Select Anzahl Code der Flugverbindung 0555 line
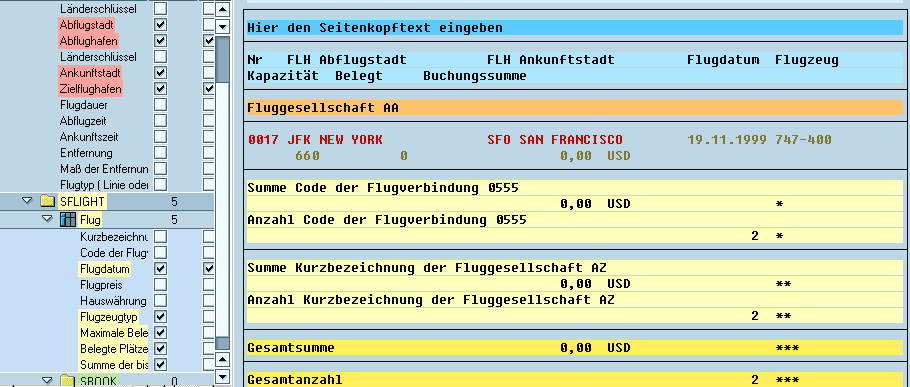The height and width of the screenshot is (387, 910). click(x=575, y=220)
